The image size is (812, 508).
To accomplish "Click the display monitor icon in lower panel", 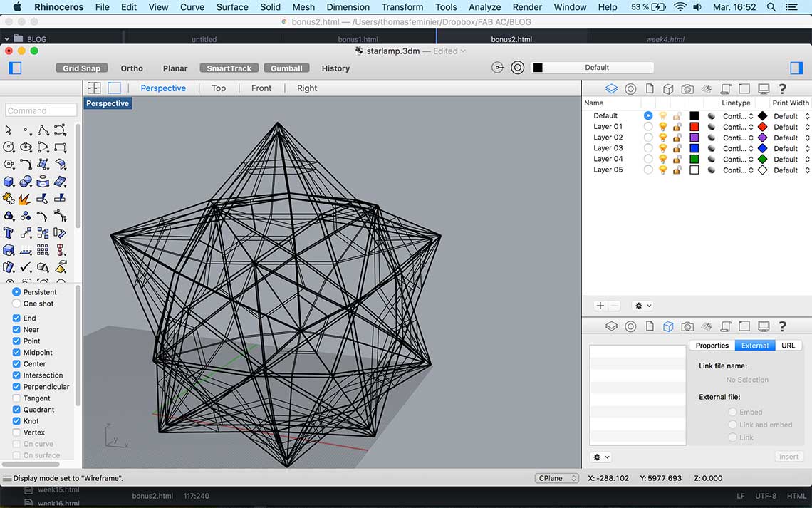I will 764,326.
